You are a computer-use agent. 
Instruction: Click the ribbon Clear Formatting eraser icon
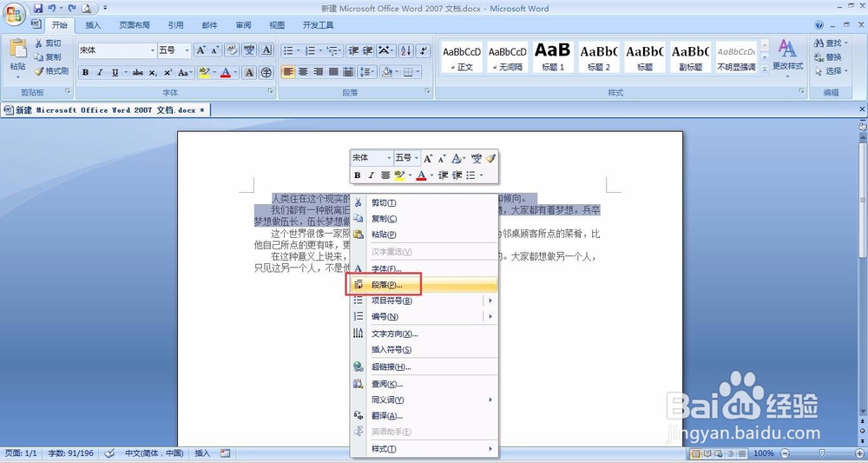pos(232,50)
